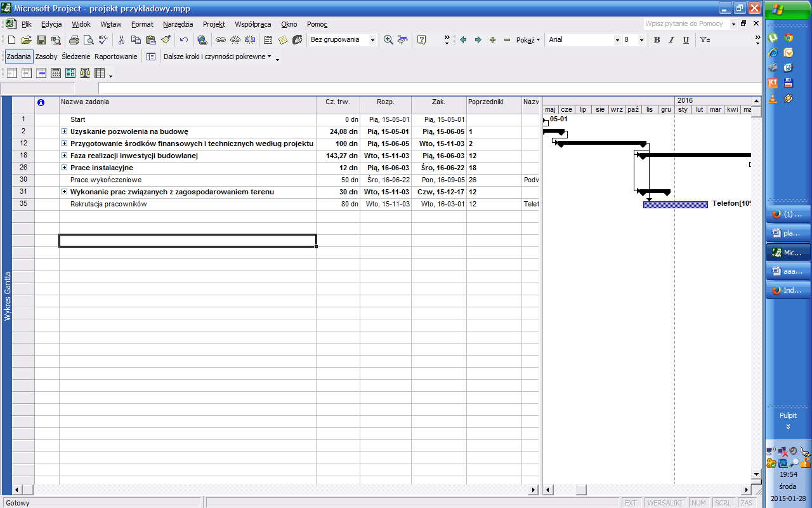Screen dimensions: 812x508
Task: Click the Print icon
Action: click(74, 40)
